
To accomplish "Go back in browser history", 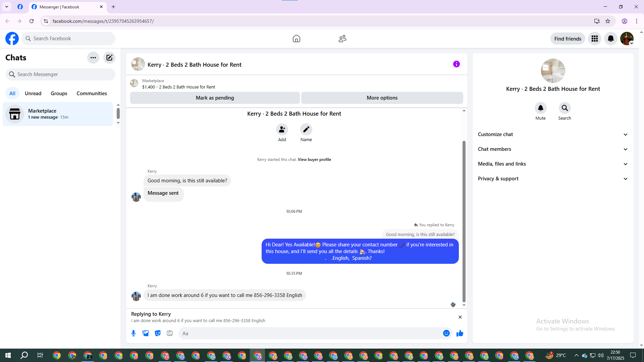I will (x=7, y=21).
